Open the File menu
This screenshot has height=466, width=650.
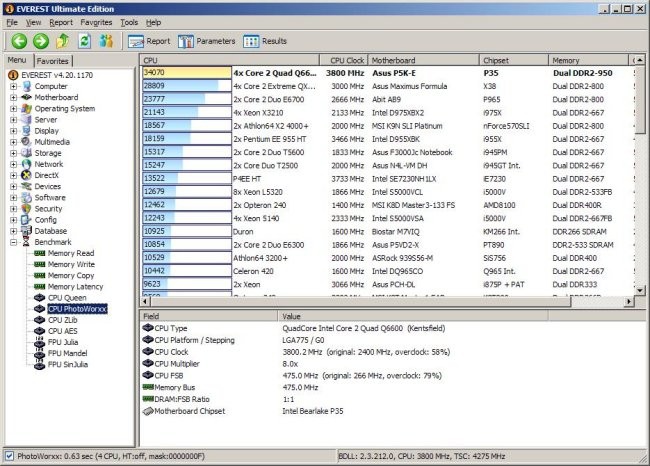click(x=12, y=22)
